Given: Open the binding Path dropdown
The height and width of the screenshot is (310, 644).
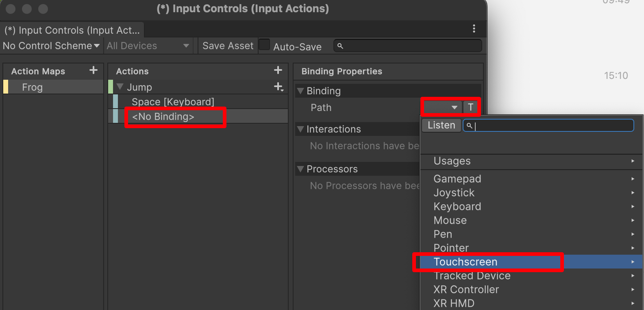Looking at the screenshot, I should tap(442, 107).
